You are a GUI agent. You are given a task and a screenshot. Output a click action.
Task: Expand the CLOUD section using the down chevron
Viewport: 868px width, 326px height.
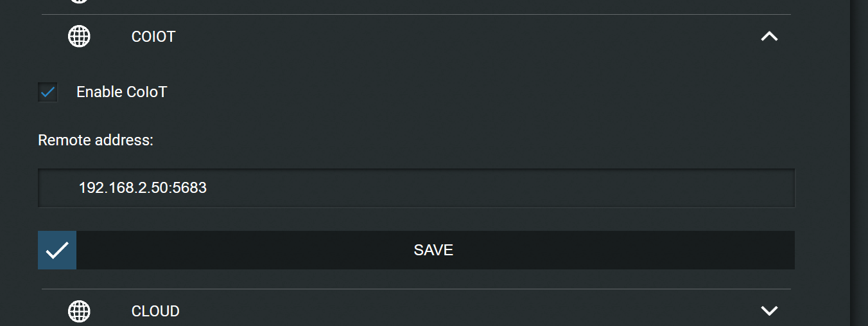769,311
